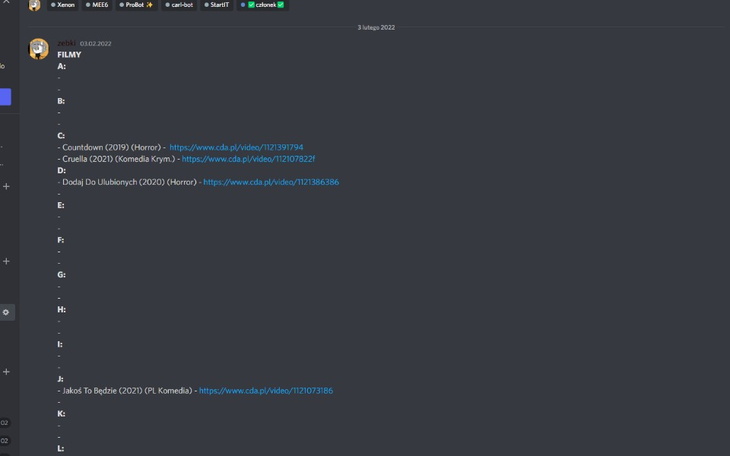Open the Jakoś To Będzie video link

click(x=266, y=391)
